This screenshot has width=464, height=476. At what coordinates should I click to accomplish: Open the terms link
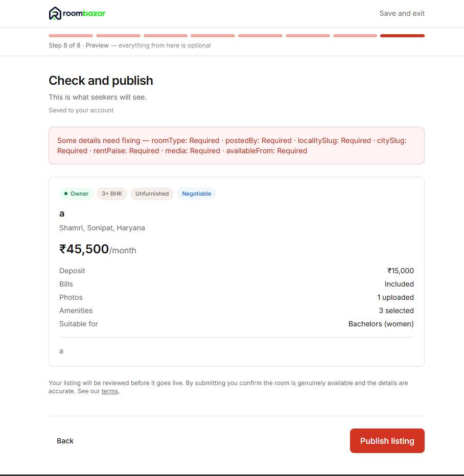click(x=110, y=391)
